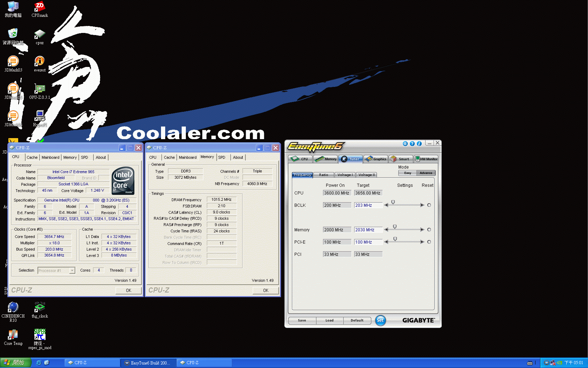The image size is (588, 368).
Task: Select the Memory reset radio button
Action: pyautogui.click(x=429, y=230)
